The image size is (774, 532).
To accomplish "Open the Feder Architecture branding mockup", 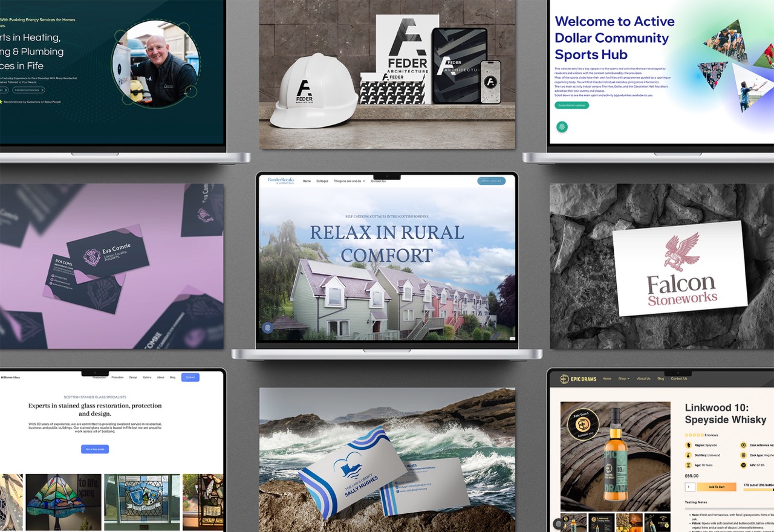I will pyautogui.click(x=387, y=74).
